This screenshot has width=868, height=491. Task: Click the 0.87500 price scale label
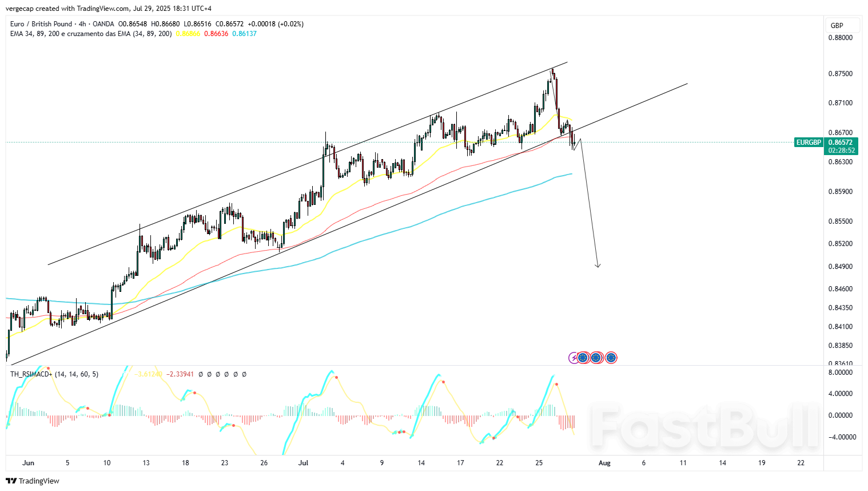[x=840, y=74]
